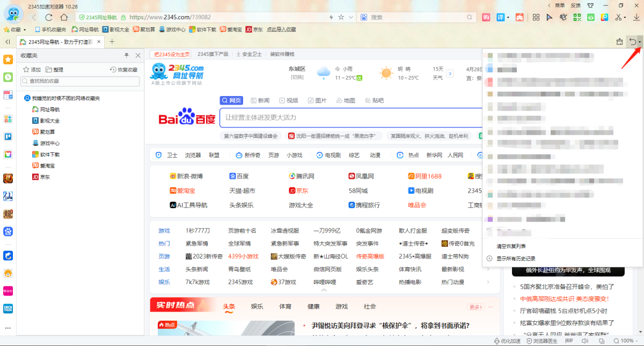Click the game controller toolbar icon
Image resolution: width=644 pixels, height=346 pixels.
coord(519,17)
